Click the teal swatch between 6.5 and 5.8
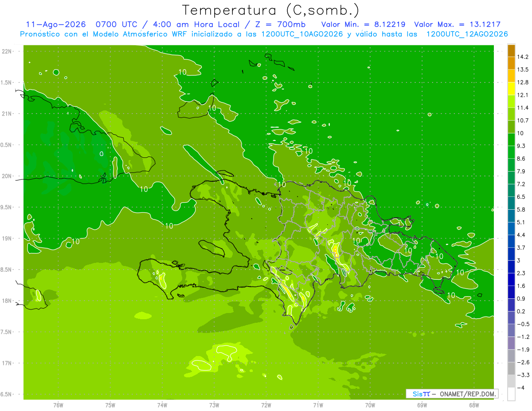The image size is (532, 411). click(x=511, y=203)
